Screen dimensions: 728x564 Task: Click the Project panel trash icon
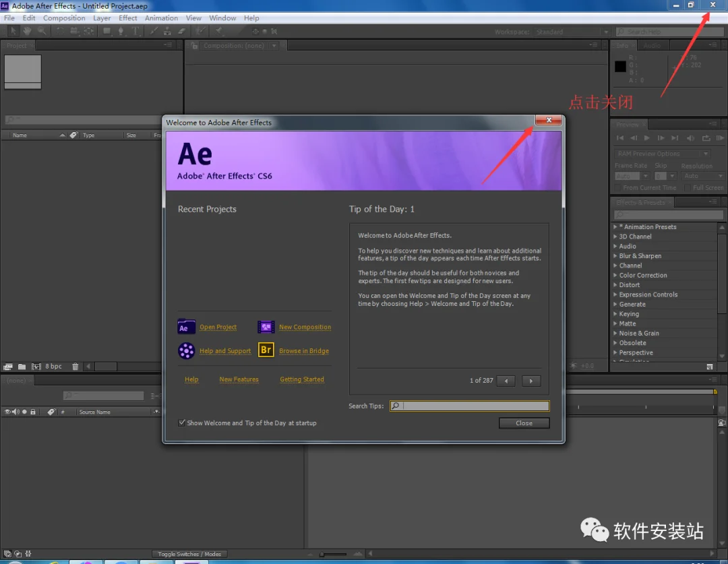coord(75,367)
